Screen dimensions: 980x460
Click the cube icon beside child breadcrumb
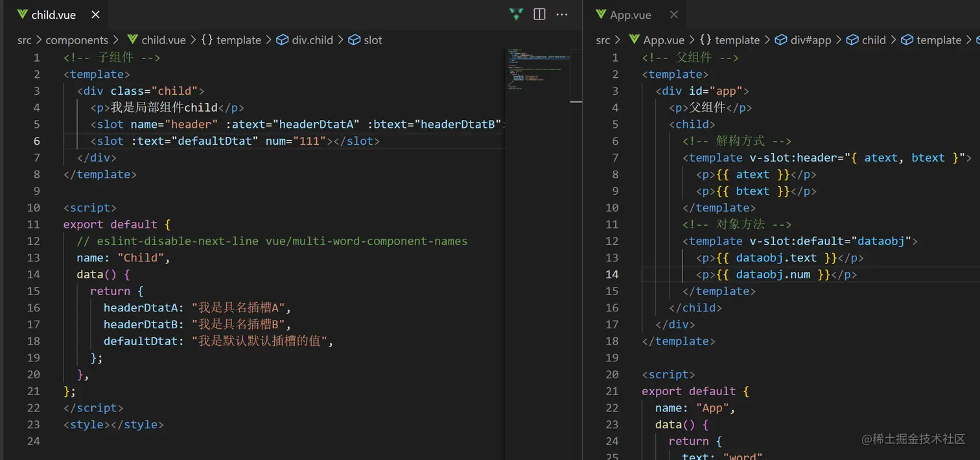(852, 40)
